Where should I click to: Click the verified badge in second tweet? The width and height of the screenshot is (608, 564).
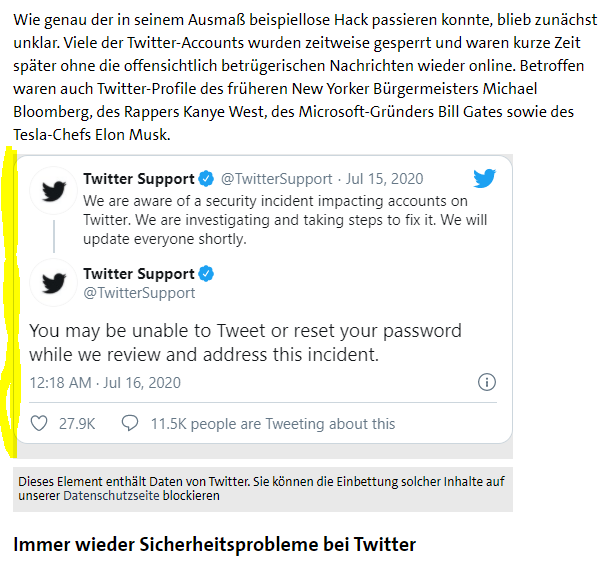206,274
